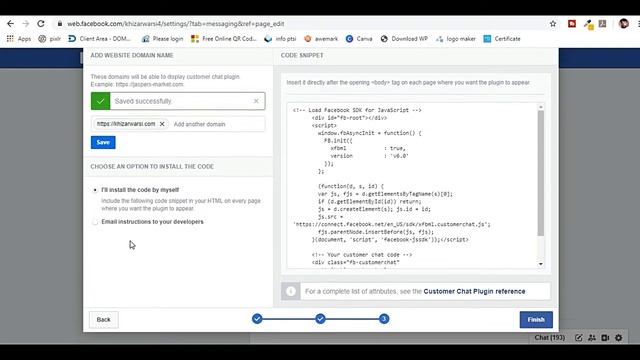Click the create group icon in chat bar
The image size is (640, 360).
[592, 338]
